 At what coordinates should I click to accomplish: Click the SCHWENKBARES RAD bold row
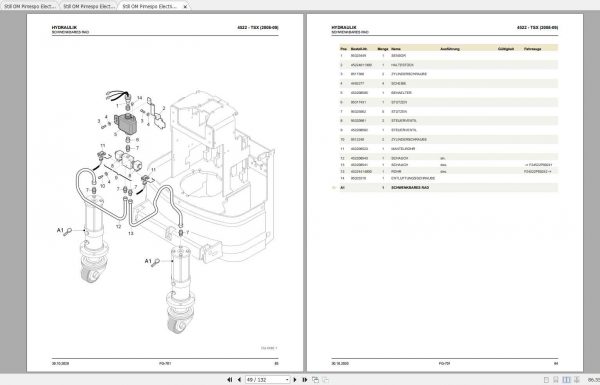point(448,188)
